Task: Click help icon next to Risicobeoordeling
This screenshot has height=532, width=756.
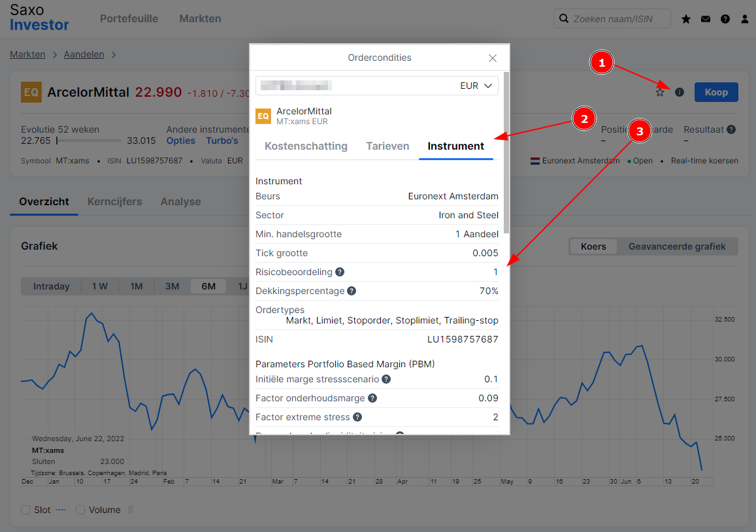Action: (x=340, y=272)
